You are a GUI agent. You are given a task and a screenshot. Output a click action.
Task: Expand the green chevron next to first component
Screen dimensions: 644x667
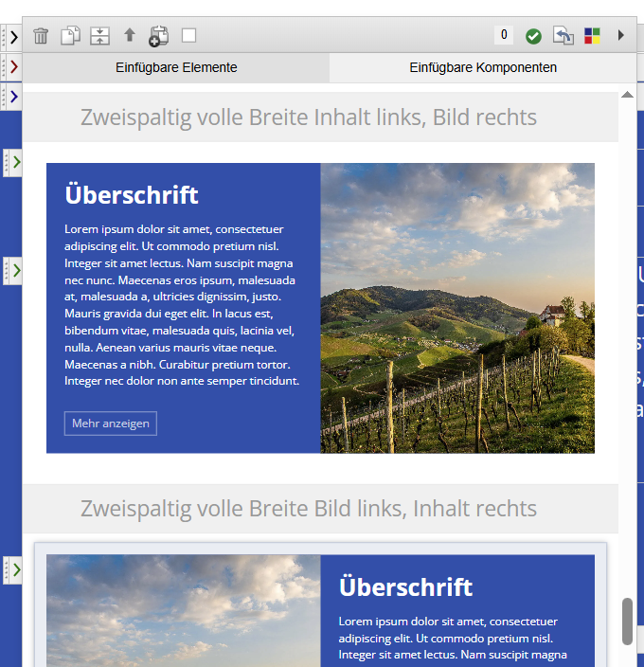pos(16,162)
